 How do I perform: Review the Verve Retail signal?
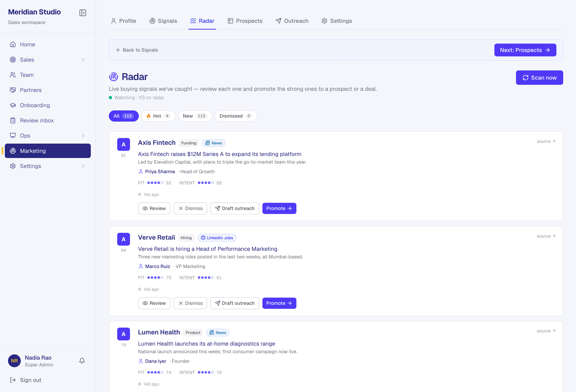(x=154, y=303)
